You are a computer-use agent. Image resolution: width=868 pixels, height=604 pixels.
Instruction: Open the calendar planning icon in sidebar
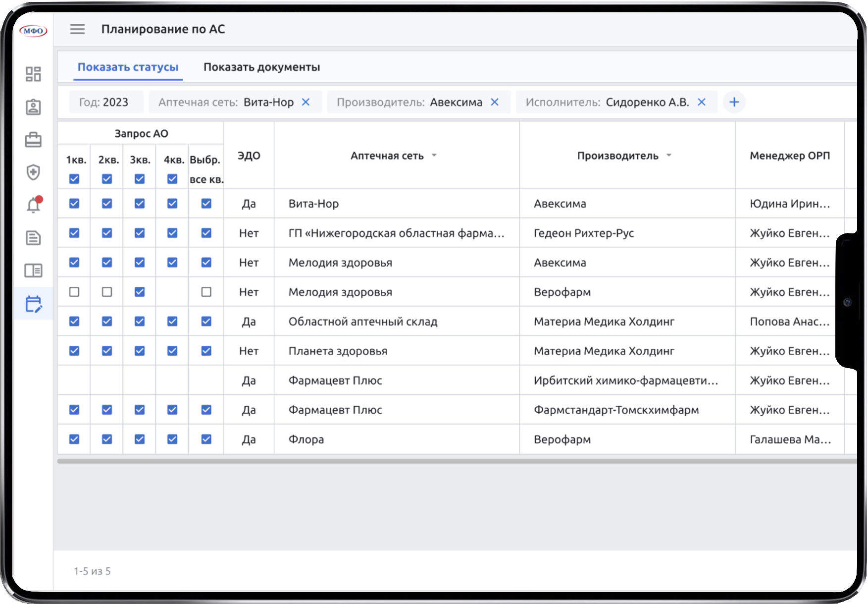[x=33, y=304]
